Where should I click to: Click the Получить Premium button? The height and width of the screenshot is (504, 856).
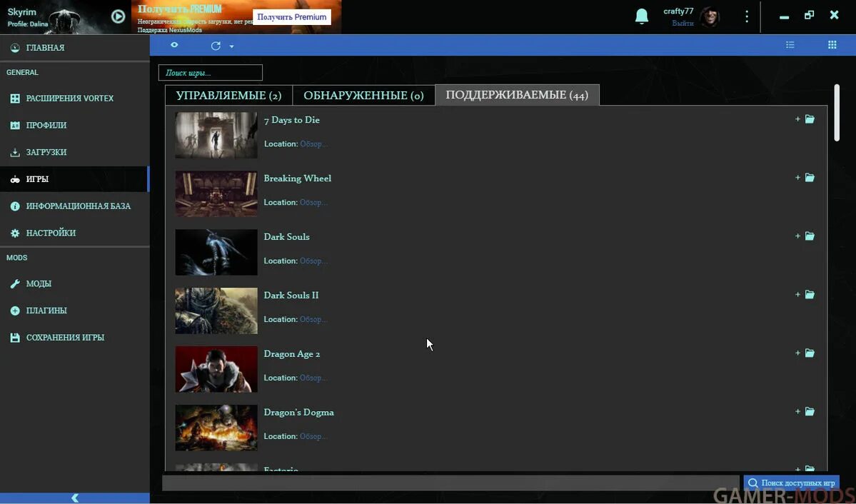click(x=291, y=17)
